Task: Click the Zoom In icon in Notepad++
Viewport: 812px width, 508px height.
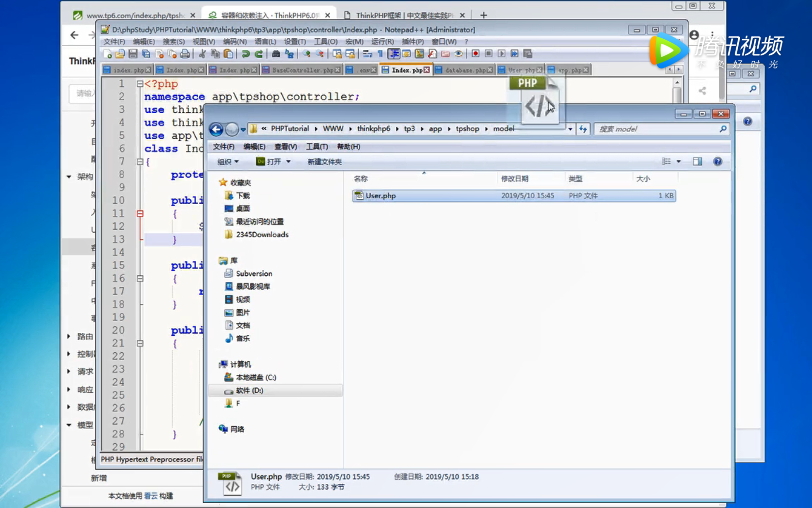Action: [306, 54]
